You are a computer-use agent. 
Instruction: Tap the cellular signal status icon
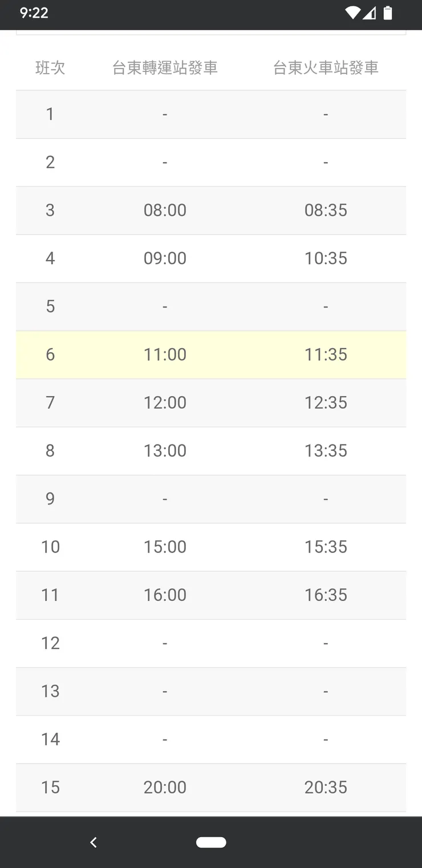[370, 13]
